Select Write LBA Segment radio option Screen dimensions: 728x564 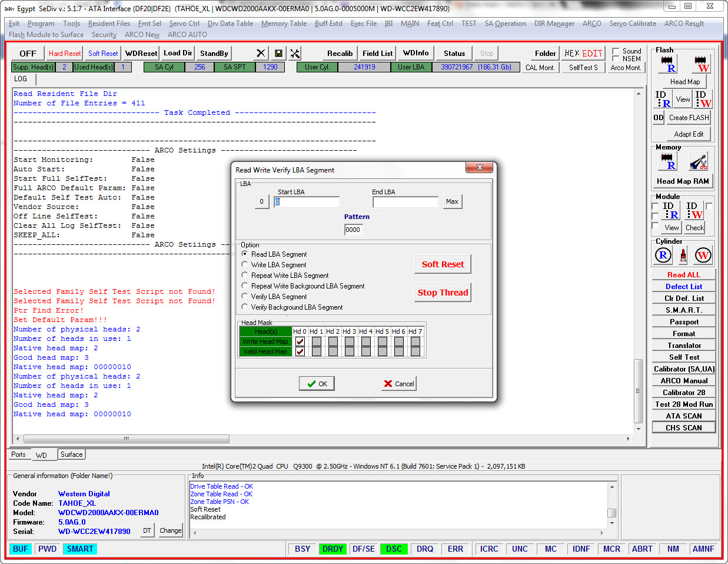(245, 264)
